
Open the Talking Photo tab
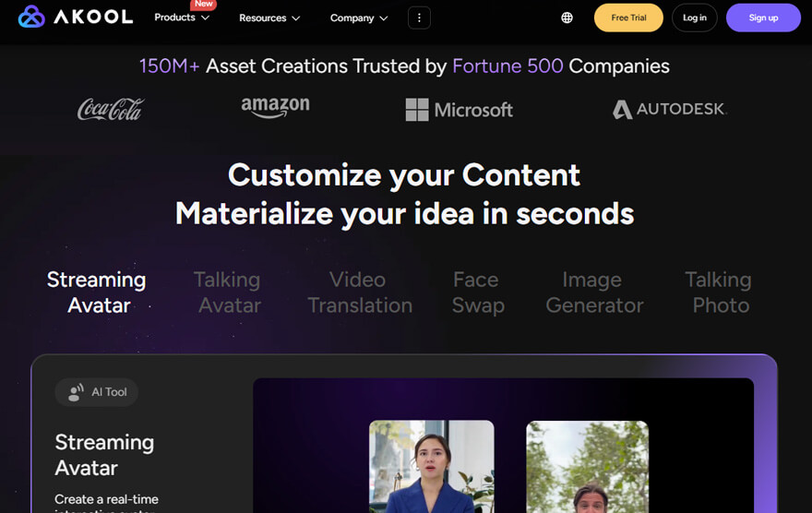point(718,292)
